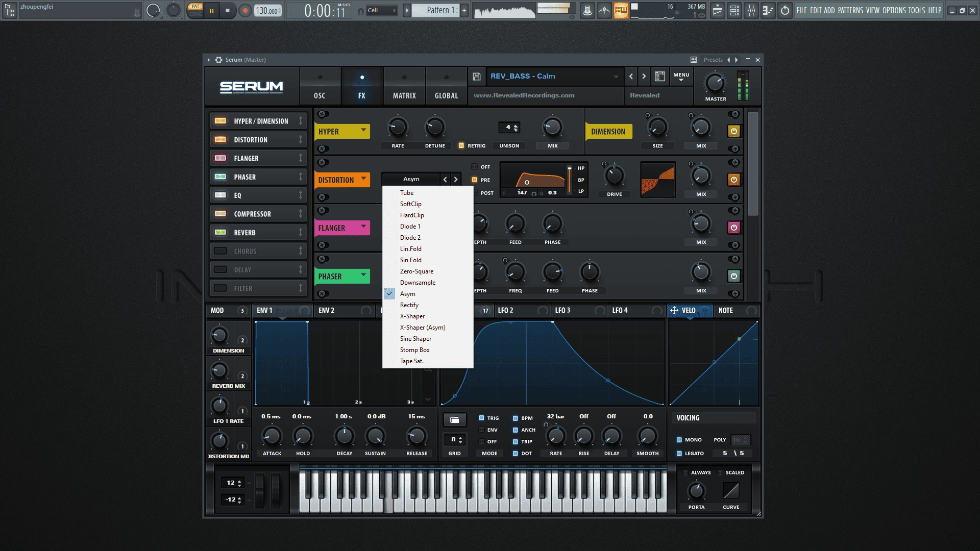
Task: Select COMPRESSOR in the effects rack list
Action: tap(258, 214)
